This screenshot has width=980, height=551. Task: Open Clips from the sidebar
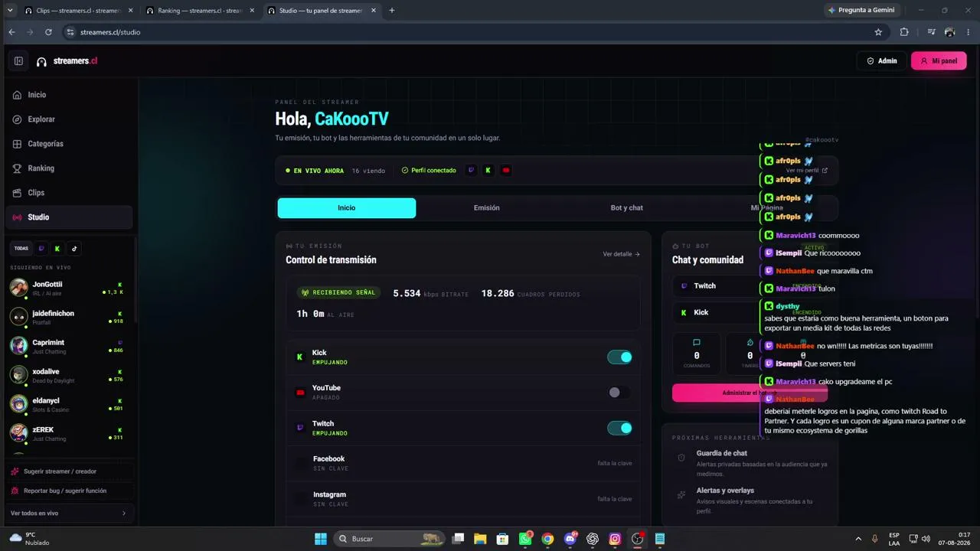69,193
